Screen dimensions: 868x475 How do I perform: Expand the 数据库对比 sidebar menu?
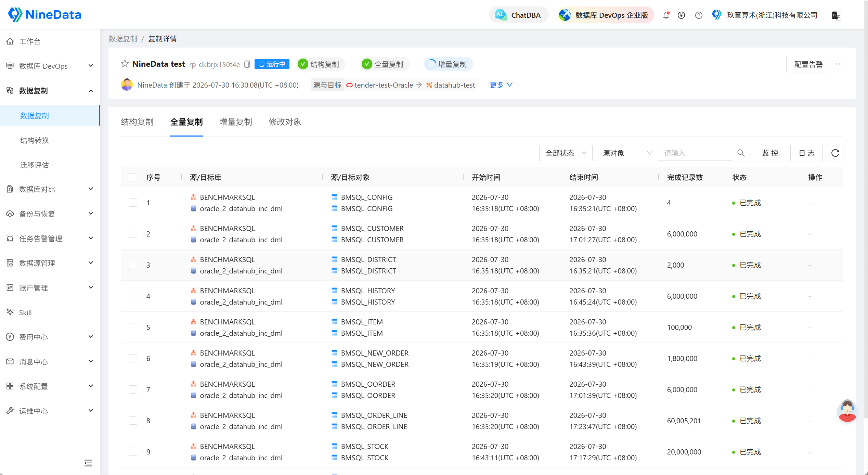(50, 189)
